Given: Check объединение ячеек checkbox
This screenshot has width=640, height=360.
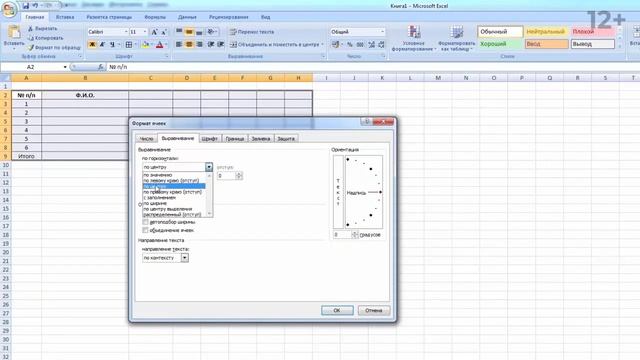Looking at the screenshot, I should (145, 230).
